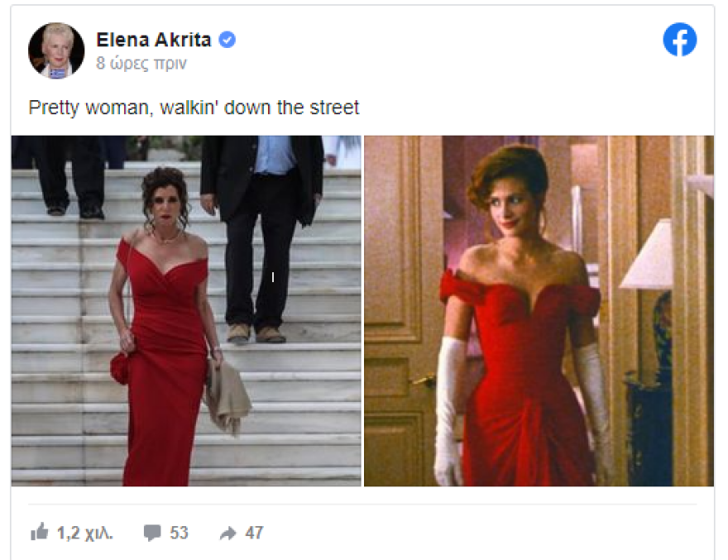Open the 53 comments count

179,533
